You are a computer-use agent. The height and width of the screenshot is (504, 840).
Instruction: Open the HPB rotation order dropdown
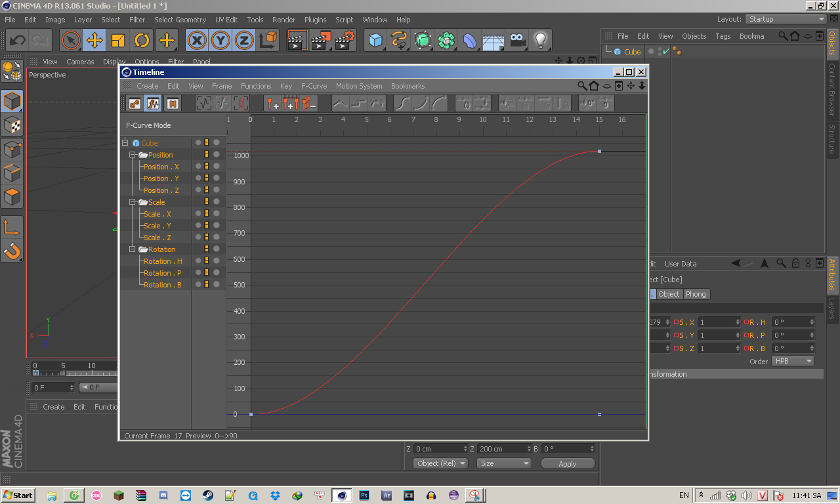click(x=793, y=361)
